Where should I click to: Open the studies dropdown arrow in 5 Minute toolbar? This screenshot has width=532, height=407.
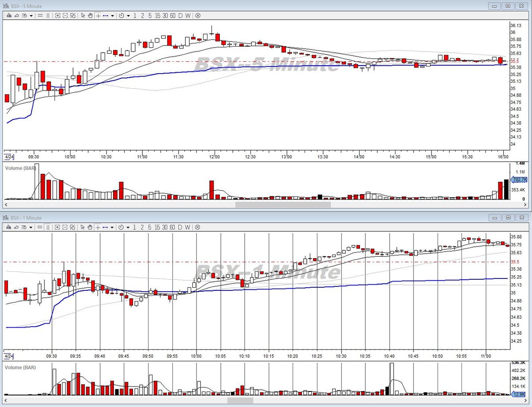pos(31,16)
